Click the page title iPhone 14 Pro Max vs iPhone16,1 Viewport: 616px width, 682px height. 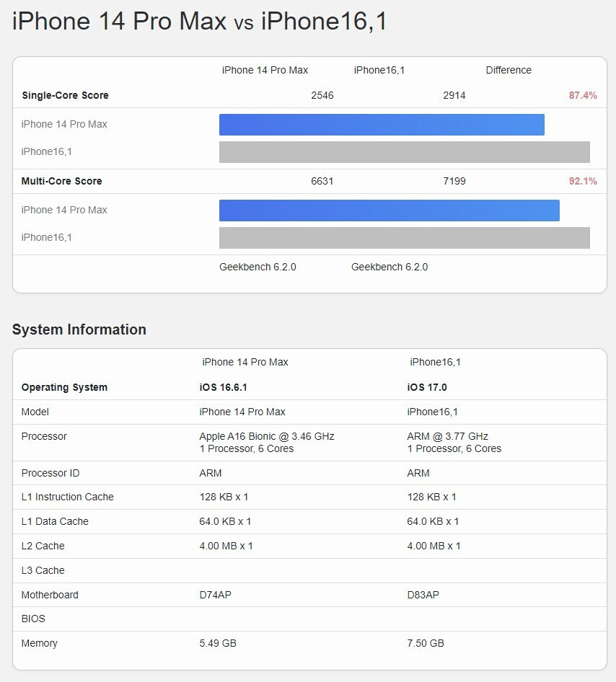[200, 21]
